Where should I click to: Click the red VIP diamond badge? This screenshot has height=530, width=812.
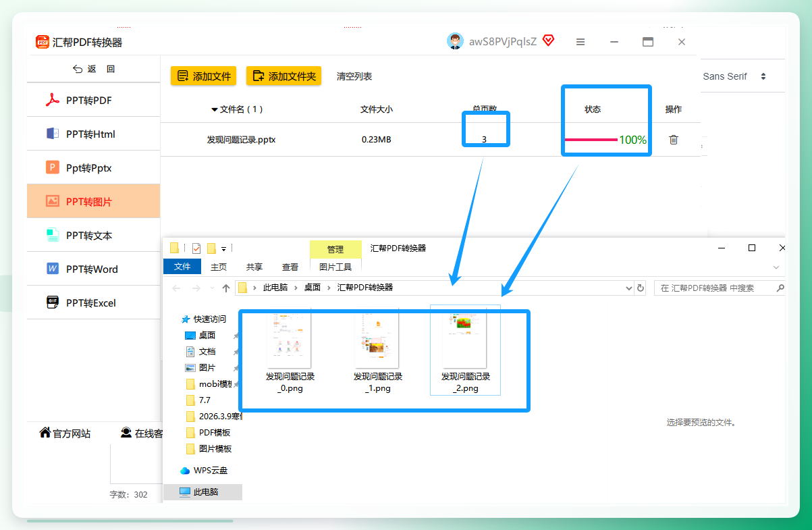coord(548,41)
